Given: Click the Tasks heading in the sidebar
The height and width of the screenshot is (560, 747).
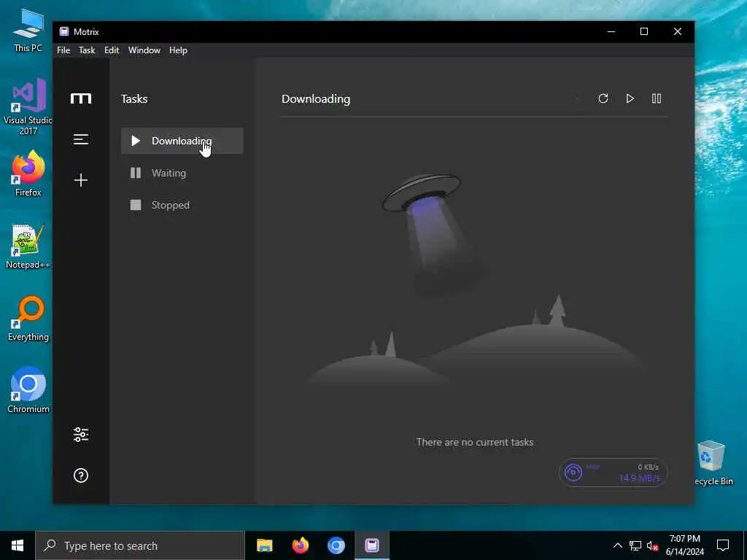Looking at the screenshot, I should pos(134,99).
